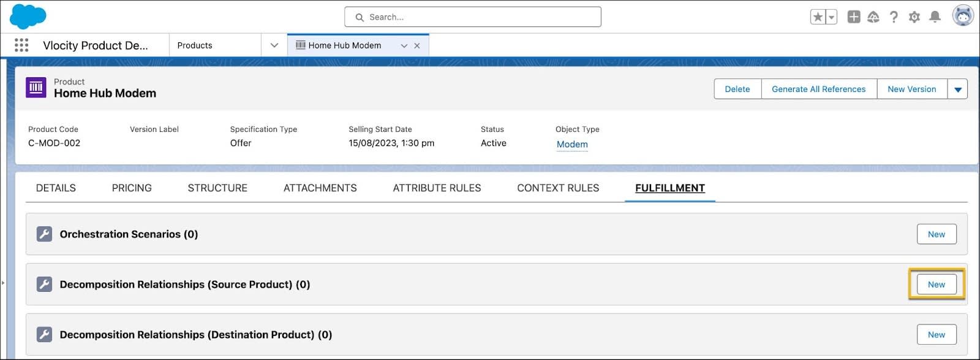
Task: Click the global actions plus icon
Action: [854, 17]
